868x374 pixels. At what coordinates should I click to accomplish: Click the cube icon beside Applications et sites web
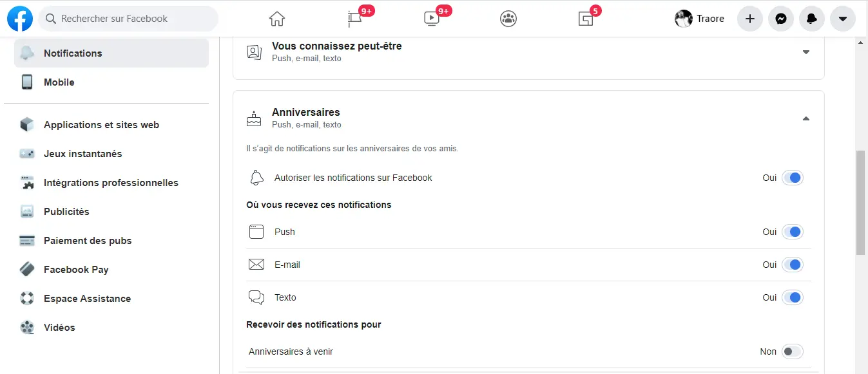coord(27,125)
